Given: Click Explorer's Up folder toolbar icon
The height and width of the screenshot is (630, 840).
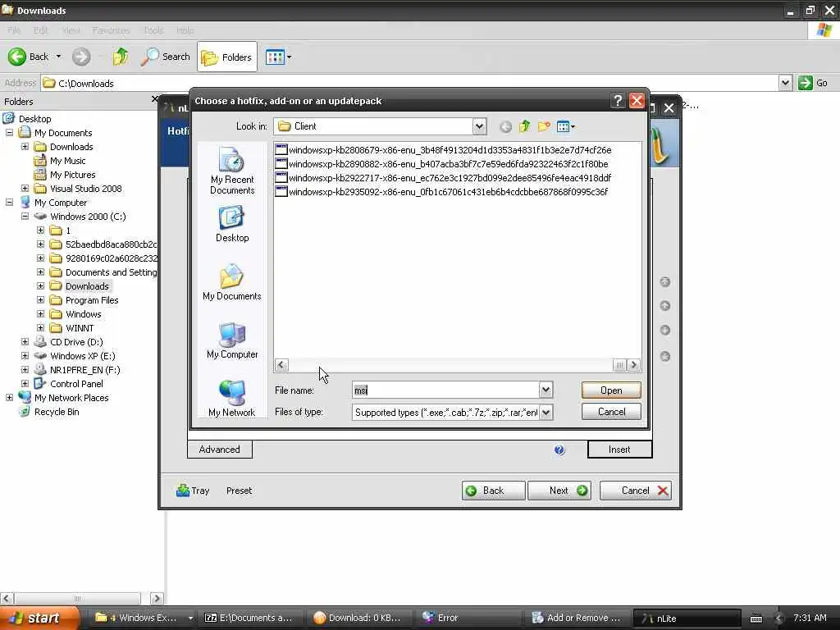Looking at the screenshot, I should (121, 57).
